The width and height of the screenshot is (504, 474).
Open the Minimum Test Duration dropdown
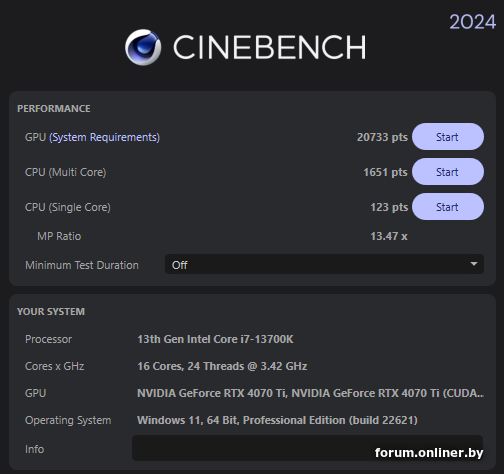[324, 264]
